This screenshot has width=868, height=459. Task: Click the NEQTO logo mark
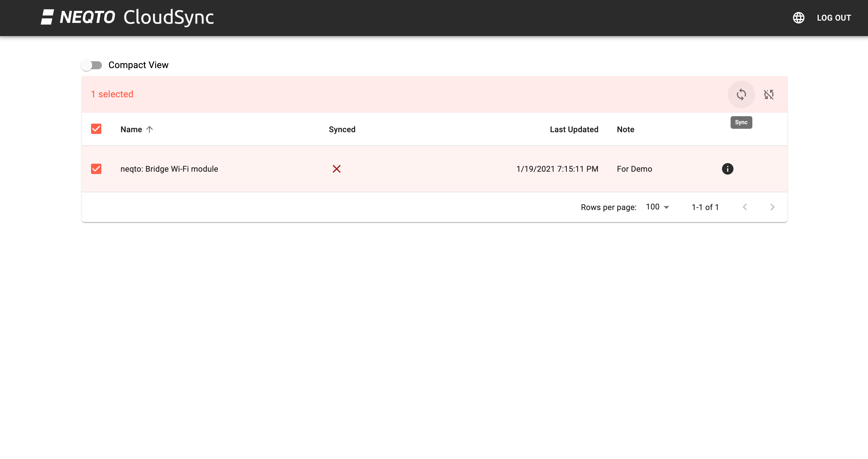(x=48, y=17)
